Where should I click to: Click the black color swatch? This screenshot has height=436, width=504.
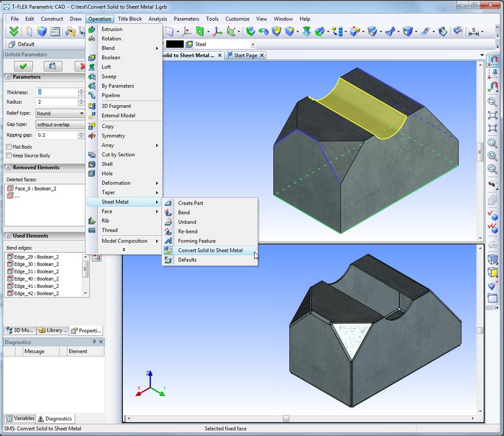point(174,45)
